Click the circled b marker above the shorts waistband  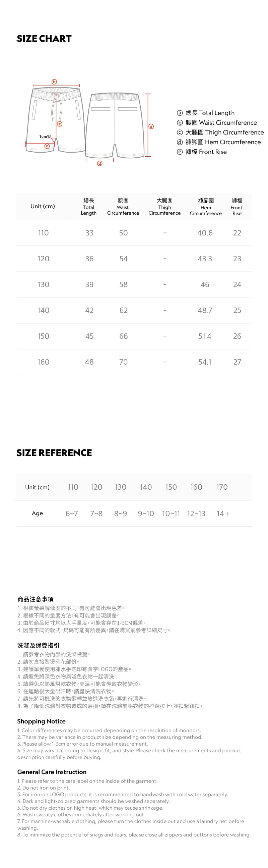click(x=54, y=82)
